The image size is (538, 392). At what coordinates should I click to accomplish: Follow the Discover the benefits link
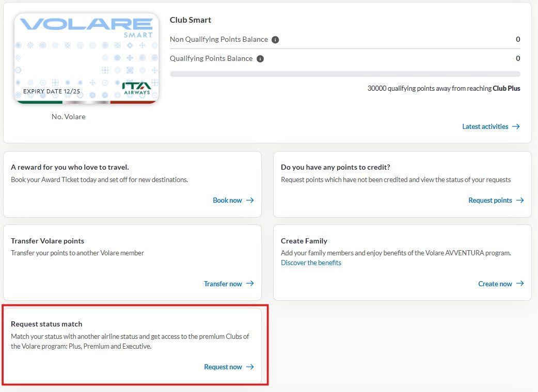[311, 263]
